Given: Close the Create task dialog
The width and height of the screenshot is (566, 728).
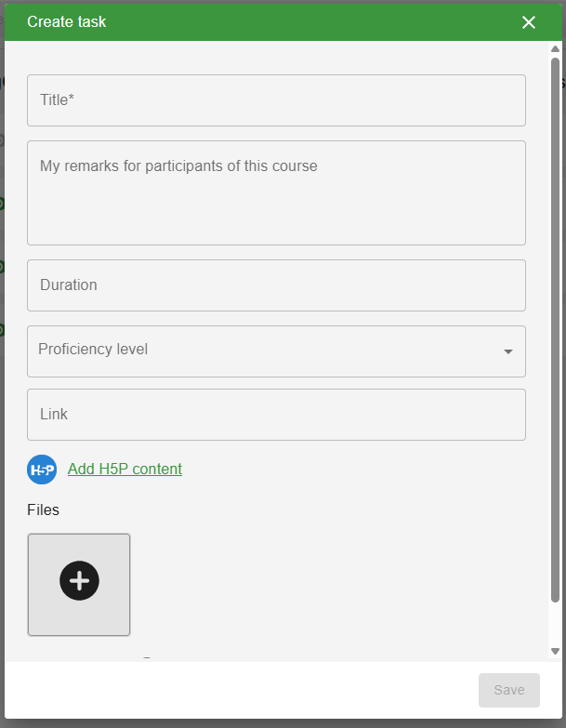Looking at the screenshot, I should click(x=529, y=22).
